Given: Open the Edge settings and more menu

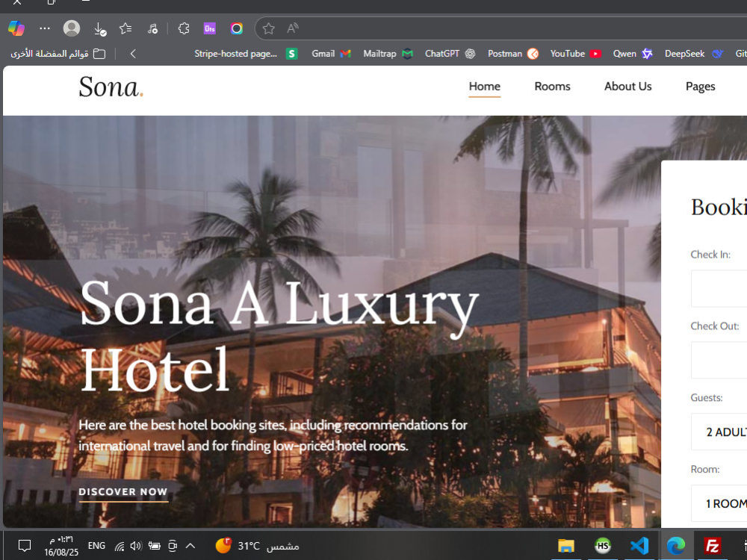Looking at the screenshot, I should click(45, 28).
